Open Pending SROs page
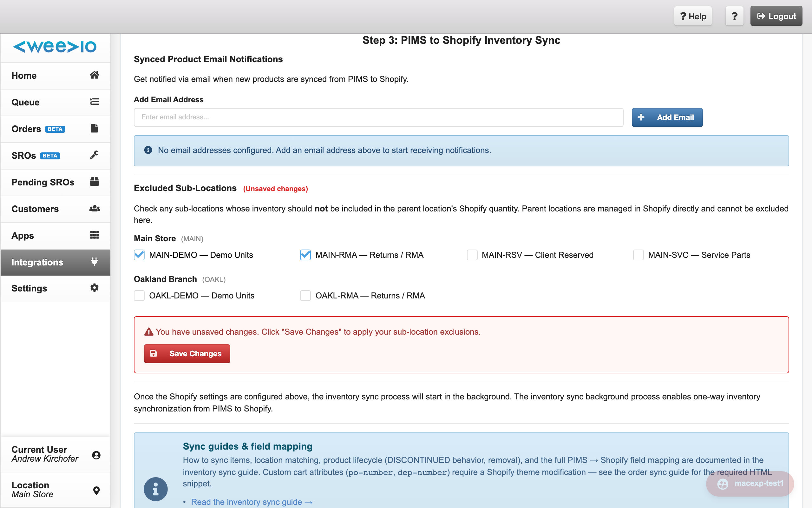Screen dimensions: 812x508 pos(56,182)
